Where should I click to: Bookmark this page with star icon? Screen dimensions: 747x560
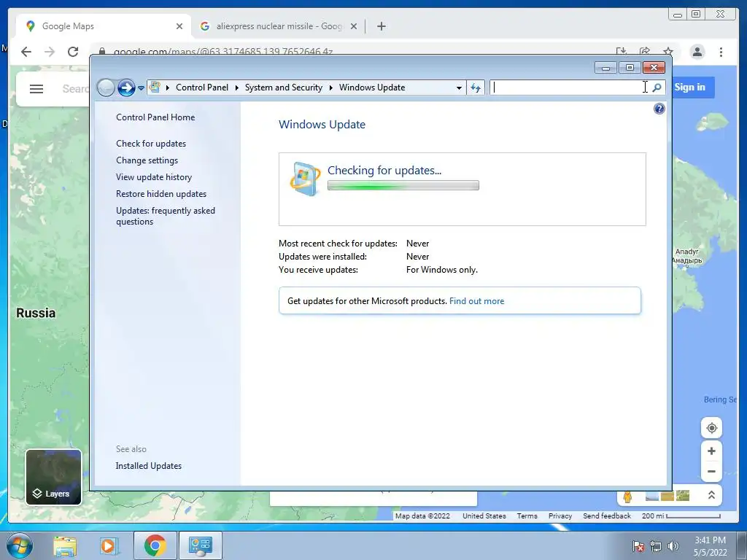[668, 52]
